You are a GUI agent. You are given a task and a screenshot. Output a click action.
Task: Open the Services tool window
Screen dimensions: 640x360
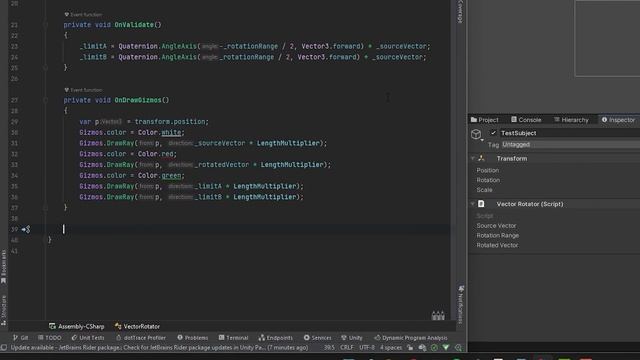318,338
